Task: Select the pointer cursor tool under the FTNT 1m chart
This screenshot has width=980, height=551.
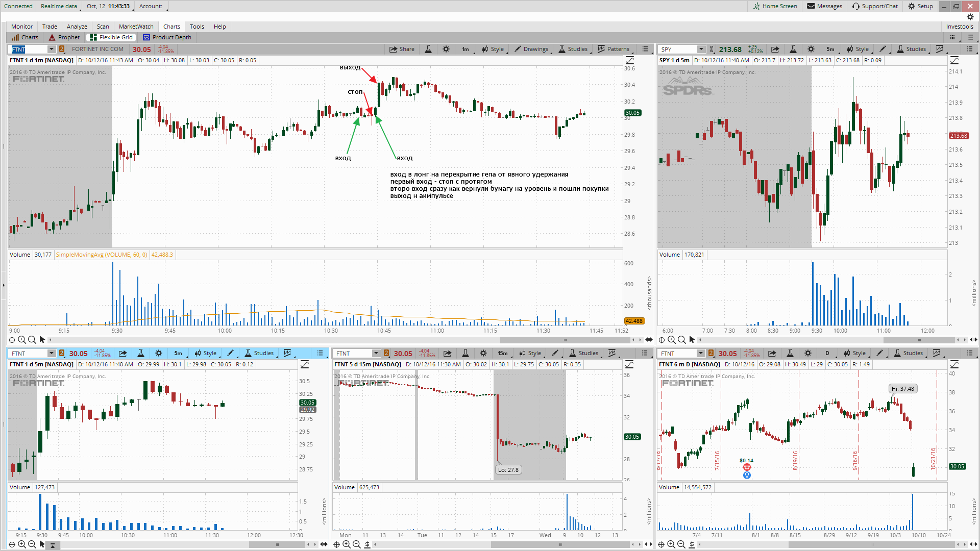Action: [42, 340]
